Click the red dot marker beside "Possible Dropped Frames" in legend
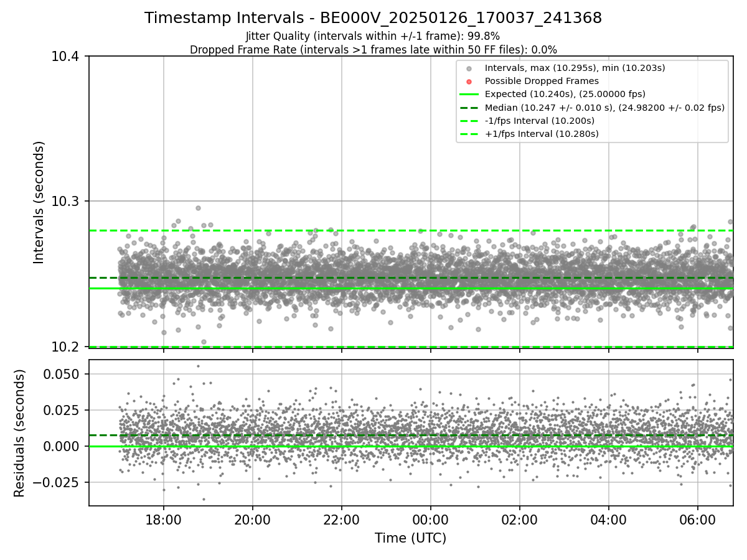The image size is (747, 560). (469, 82)
